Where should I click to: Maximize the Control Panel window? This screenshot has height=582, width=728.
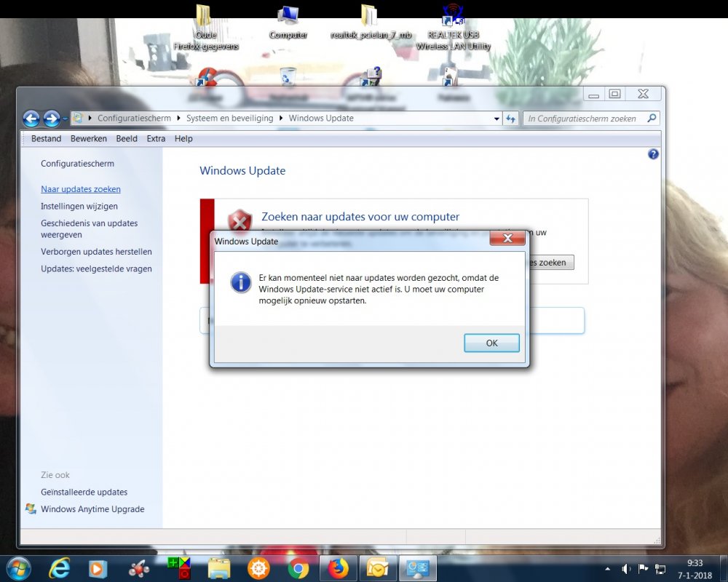click(614, 95)
